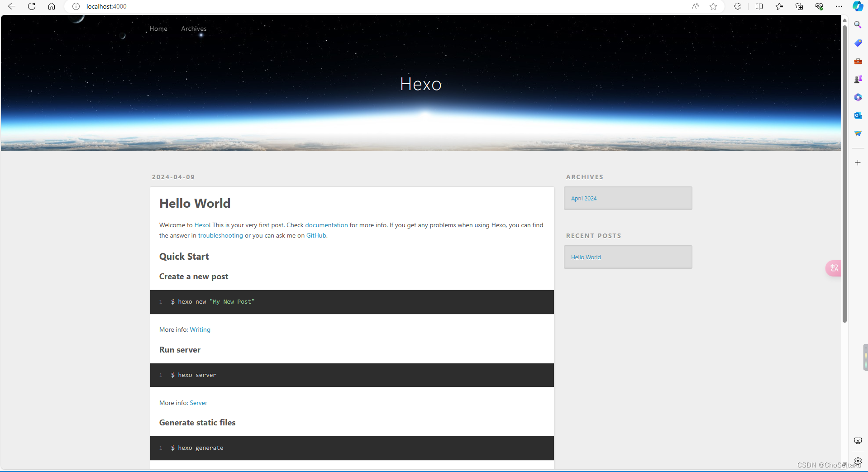This screenshot has width=868, height=472.
Task: Open sidebar shopping tag icon
Action: pyautogui.click(x=858, y=43)
